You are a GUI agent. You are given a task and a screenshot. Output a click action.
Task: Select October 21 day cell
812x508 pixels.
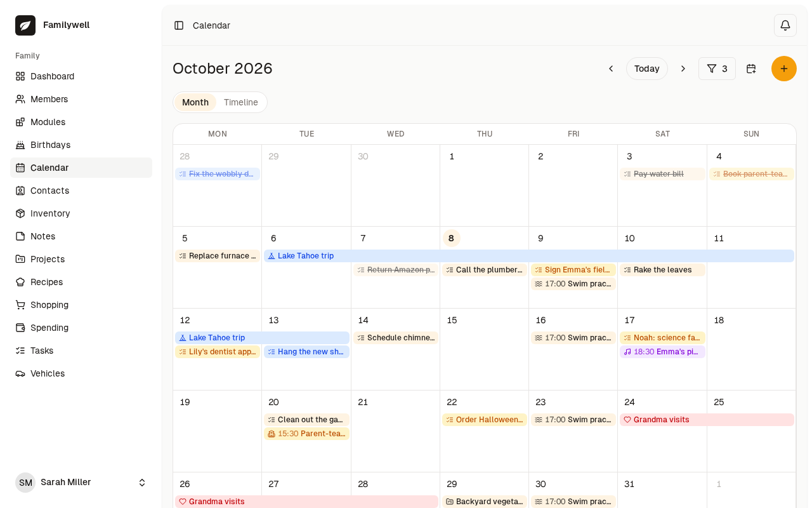(395, 431)
